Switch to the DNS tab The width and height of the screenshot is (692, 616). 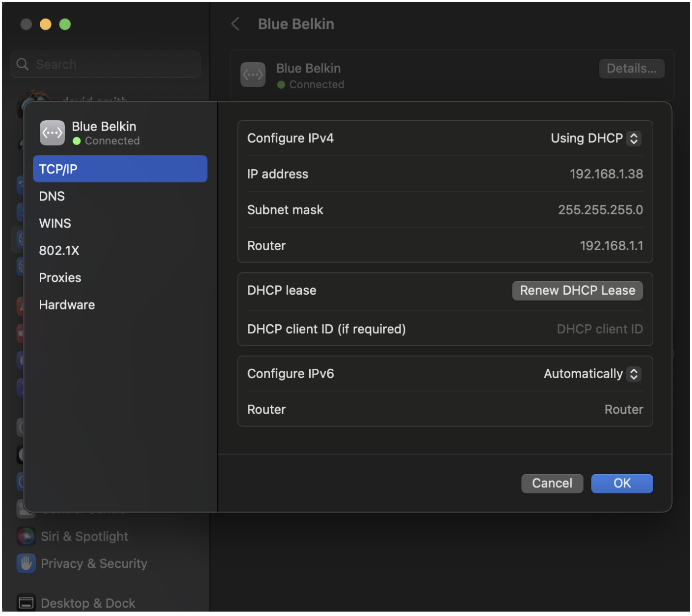(x=52, y=196)
